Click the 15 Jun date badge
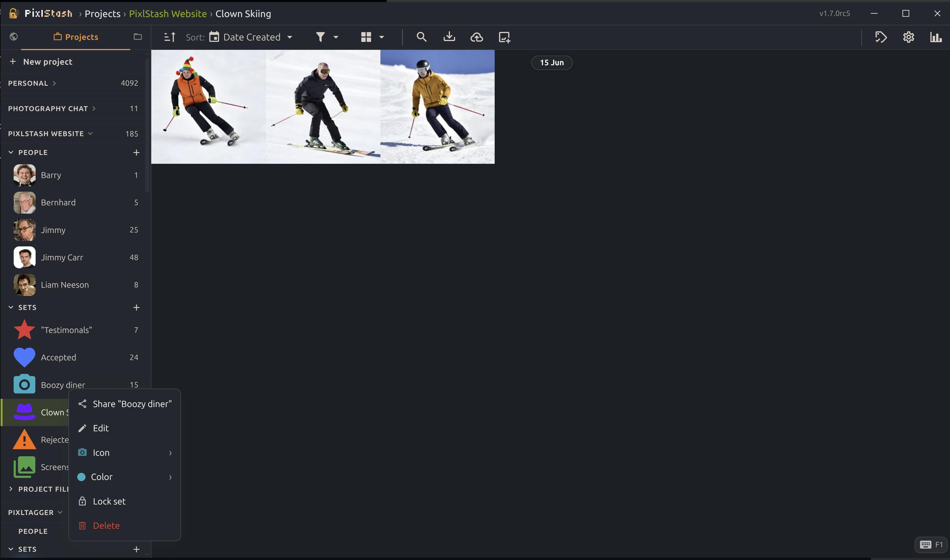The image size is (950, 560). pyautogui.click(x=552, y=63)
